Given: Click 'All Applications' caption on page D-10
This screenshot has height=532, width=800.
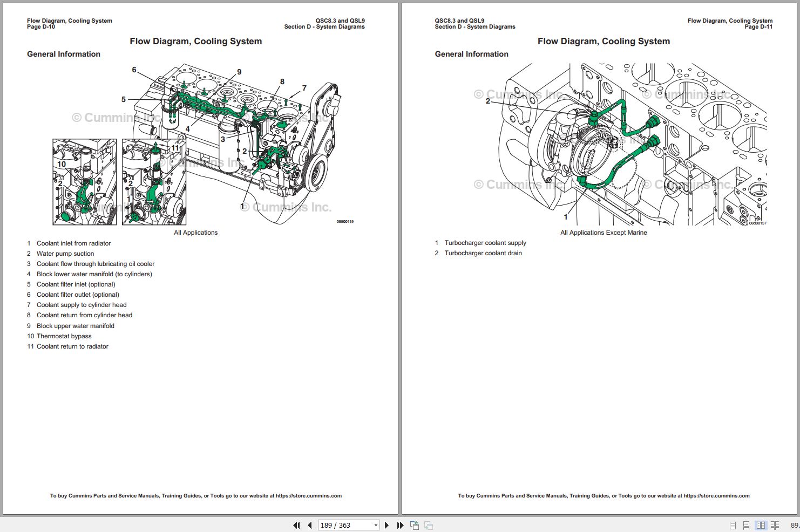Looking at the screenshot, I should [x=196, y=233].
